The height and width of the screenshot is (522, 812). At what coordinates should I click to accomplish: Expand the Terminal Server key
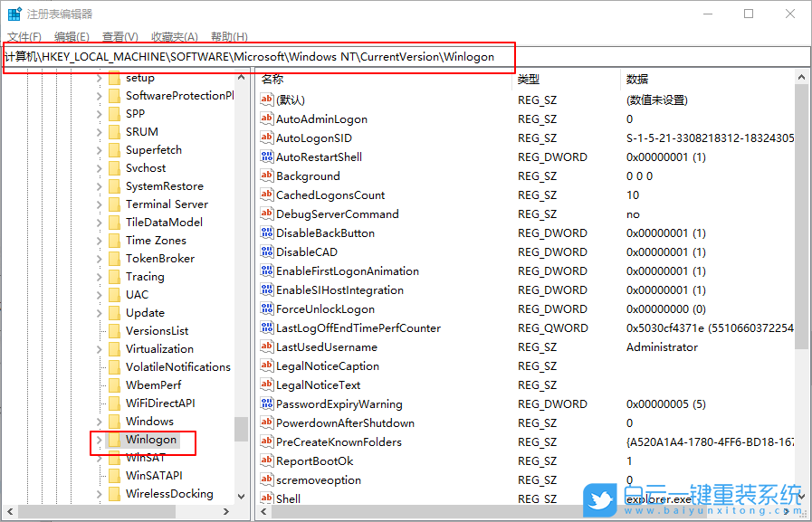pos(100,204)
